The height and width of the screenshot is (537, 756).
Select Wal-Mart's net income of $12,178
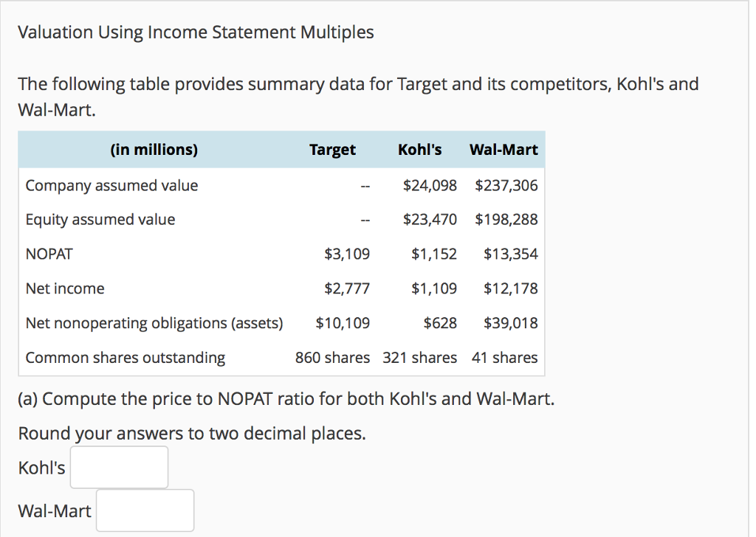pos(511,288)
